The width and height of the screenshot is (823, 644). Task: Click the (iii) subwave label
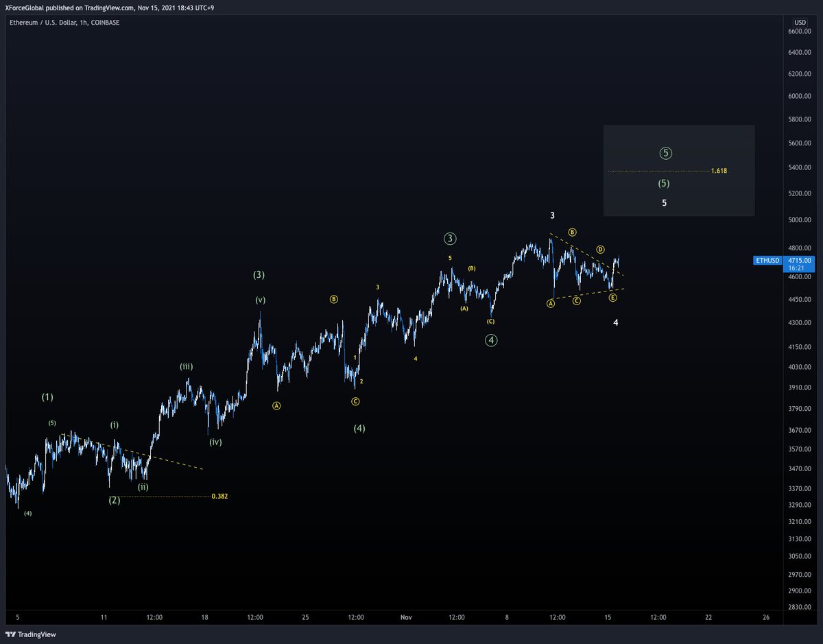click(186, 366)
